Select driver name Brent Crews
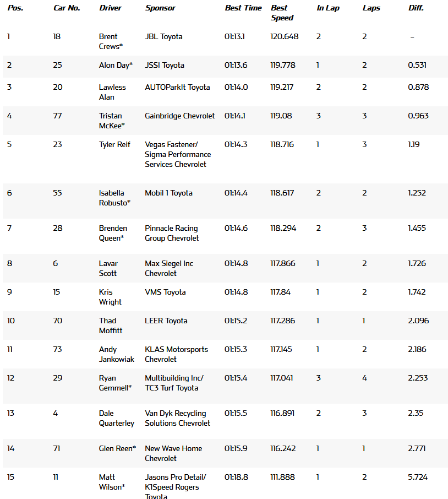 (111, 41)
